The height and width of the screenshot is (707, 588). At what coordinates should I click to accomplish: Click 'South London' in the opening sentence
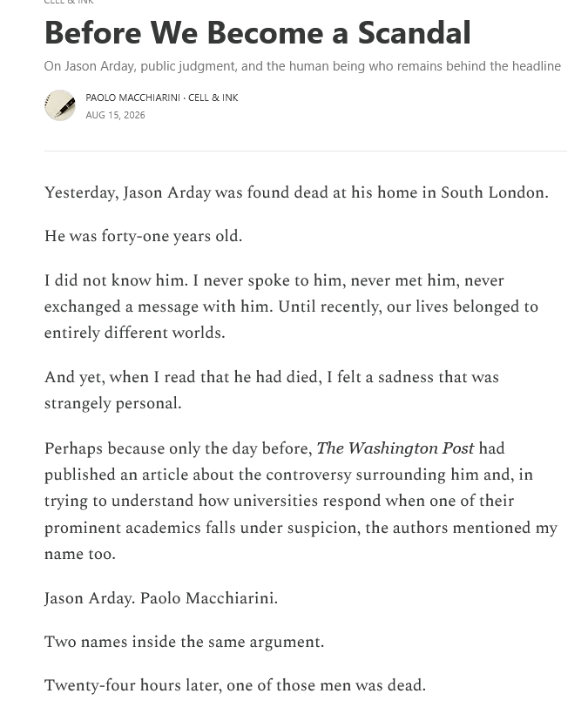tap(495, 192)
